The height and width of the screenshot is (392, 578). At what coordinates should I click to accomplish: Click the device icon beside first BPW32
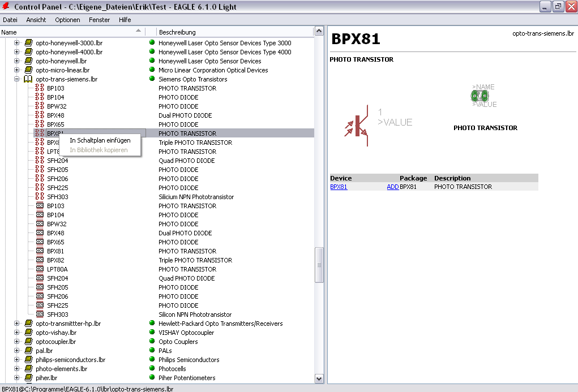click(x=40, y=106)
